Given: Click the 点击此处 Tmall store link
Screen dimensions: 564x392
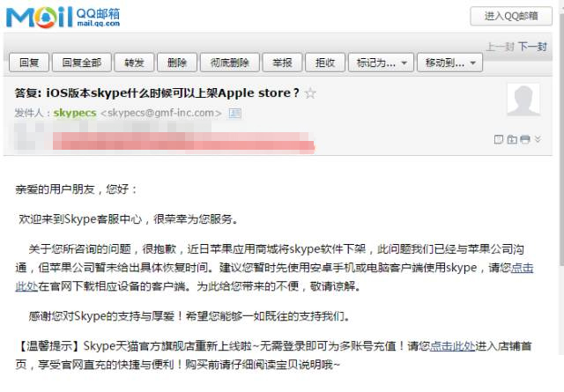Looking at the screenshot, I should (452, 346).
